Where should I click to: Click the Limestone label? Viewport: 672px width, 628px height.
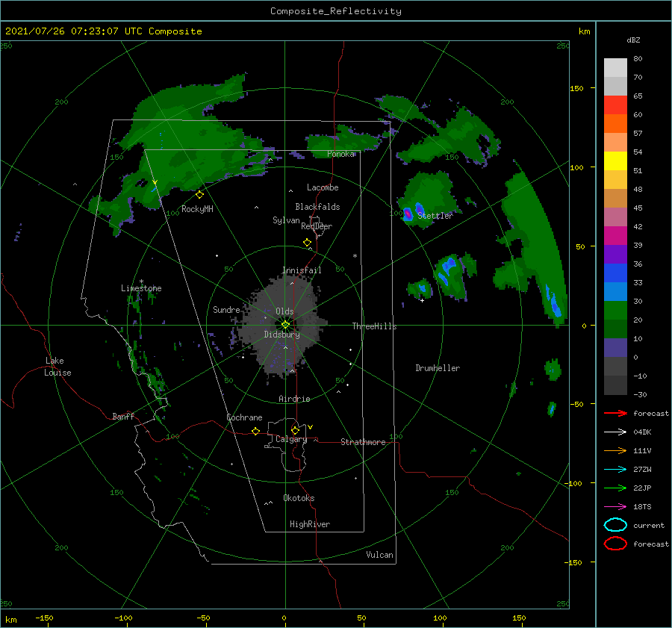pos(141,288)
